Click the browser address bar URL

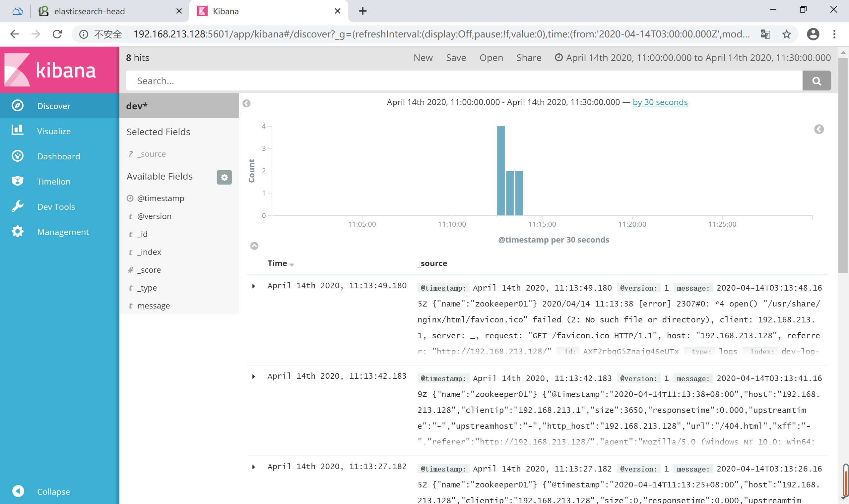441,34
